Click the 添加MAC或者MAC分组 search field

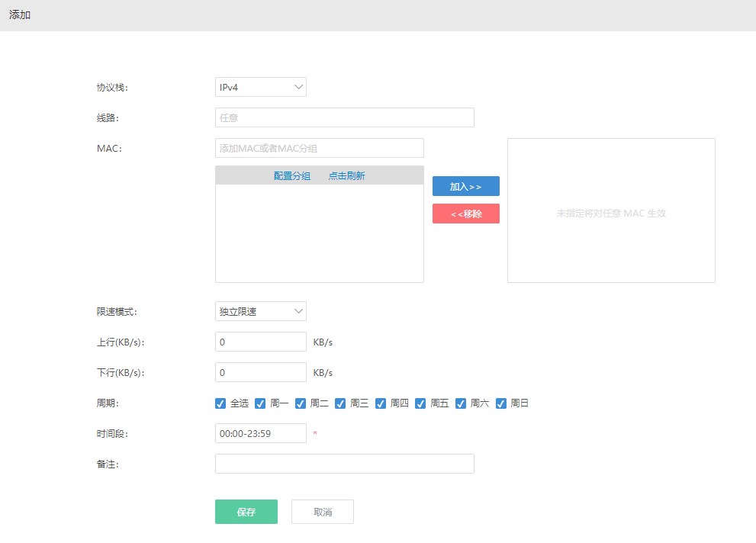coord(319,148)
